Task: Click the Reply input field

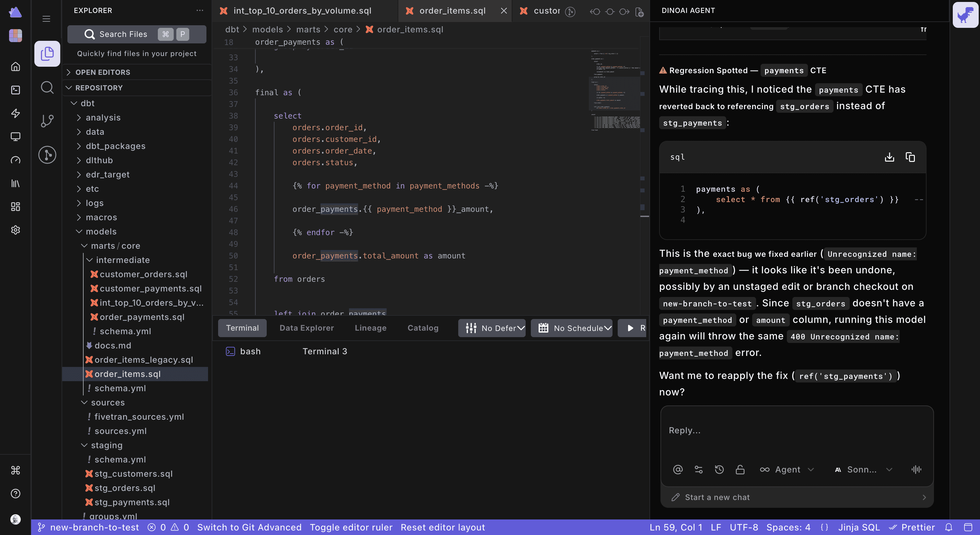Action: [798, 430]
